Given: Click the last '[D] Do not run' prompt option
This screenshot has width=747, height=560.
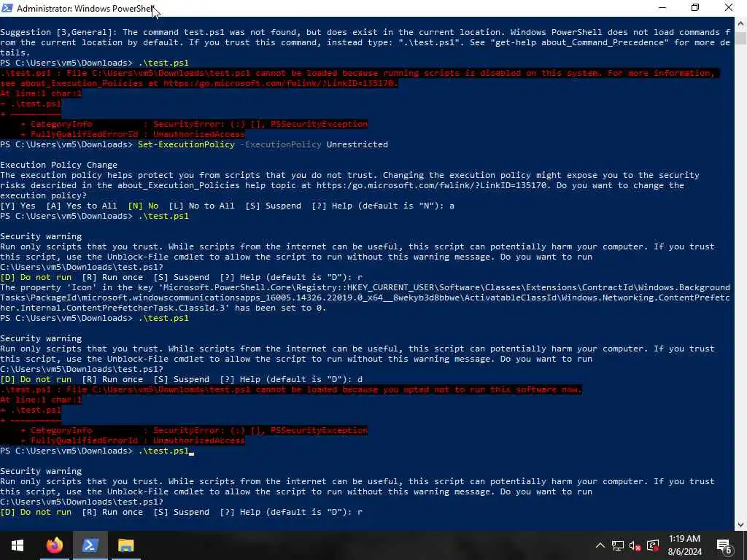Looking at the screenshot, I should pyautogui.click(x=36, y=512).
